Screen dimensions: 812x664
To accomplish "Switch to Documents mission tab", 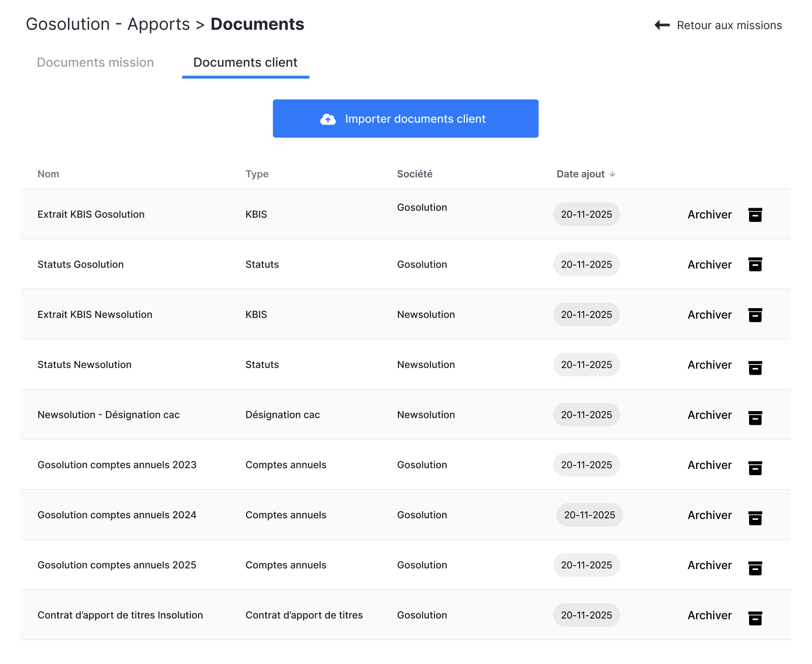I will (x=95, y=62).
